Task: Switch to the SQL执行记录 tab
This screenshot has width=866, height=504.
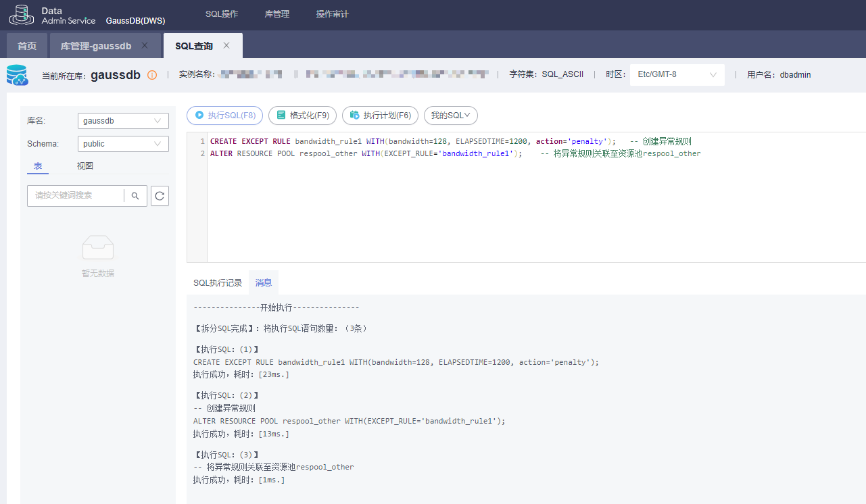Action: [217, 282]
